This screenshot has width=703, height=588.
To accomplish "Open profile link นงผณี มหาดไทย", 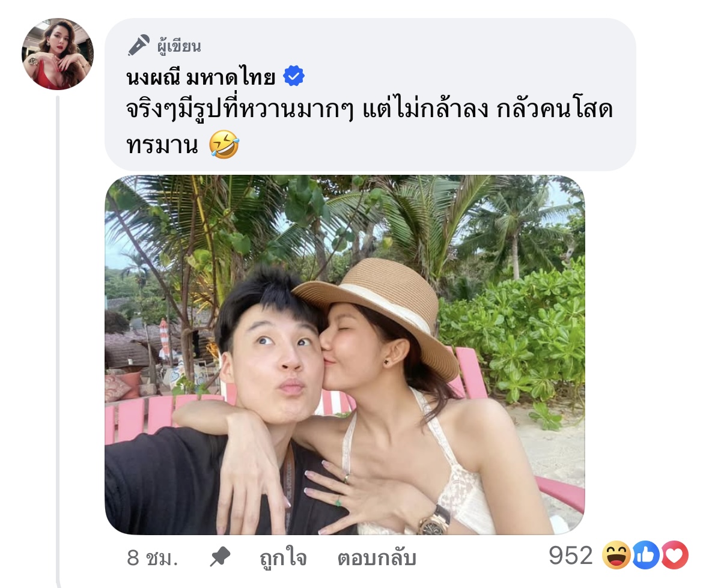I will pos(201,77).
